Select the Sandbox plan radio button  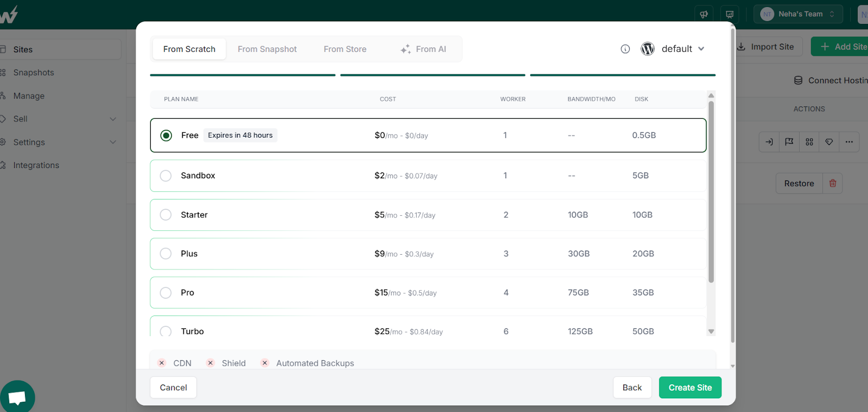[166, 176]
